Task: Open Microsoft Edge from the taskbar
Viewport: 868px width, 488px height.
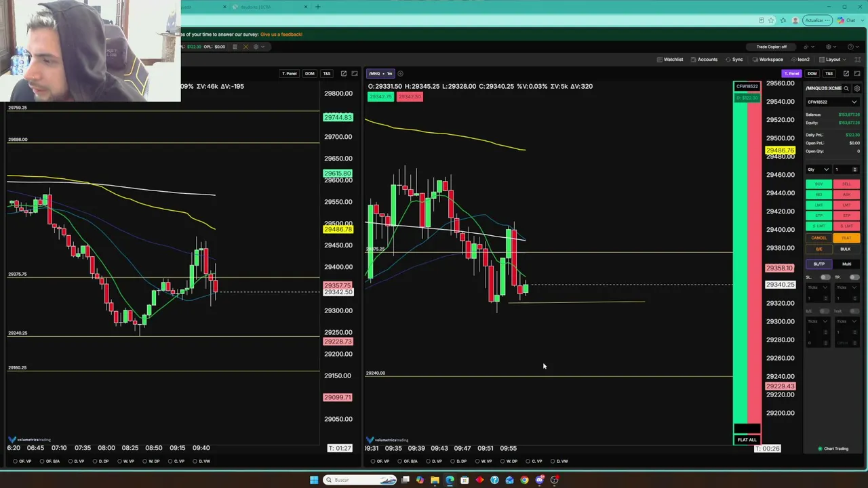Action: pos(450,480)
